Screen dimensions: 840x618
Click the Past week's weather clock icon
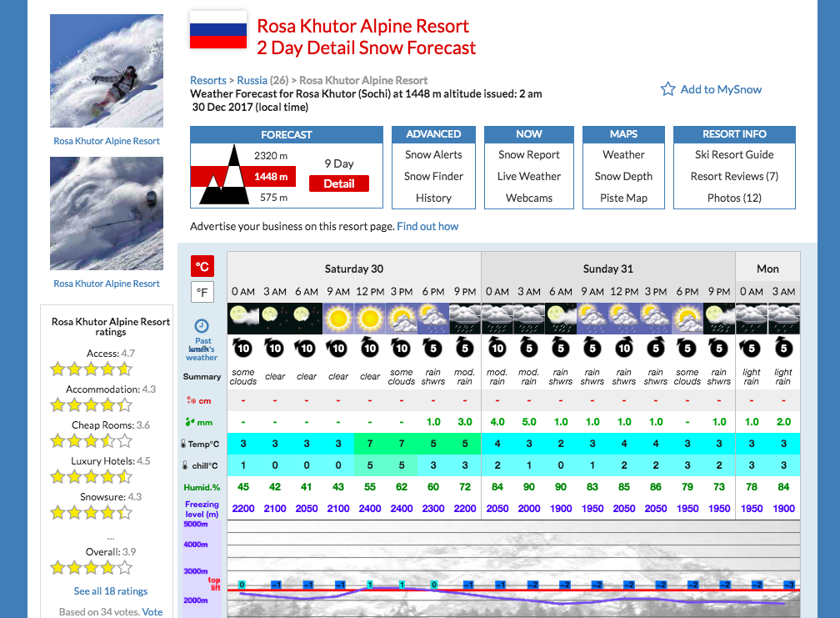[202, 325]
